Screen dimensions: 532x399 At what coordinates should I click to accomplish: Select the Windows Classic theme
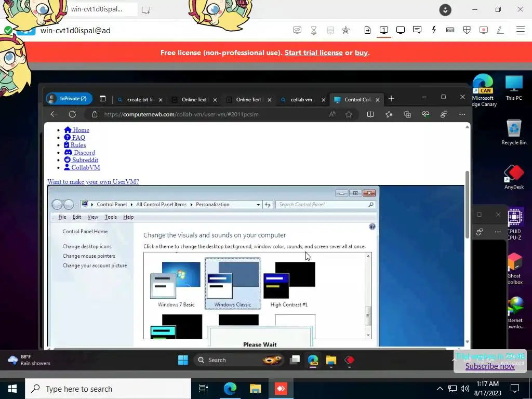233,284
